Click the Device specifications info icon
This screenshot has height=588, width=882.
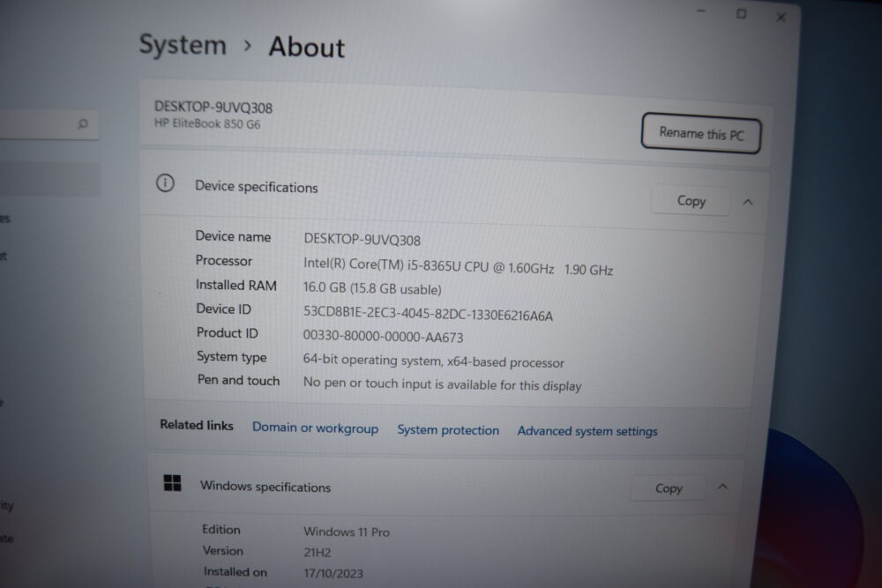pos(166,183)
